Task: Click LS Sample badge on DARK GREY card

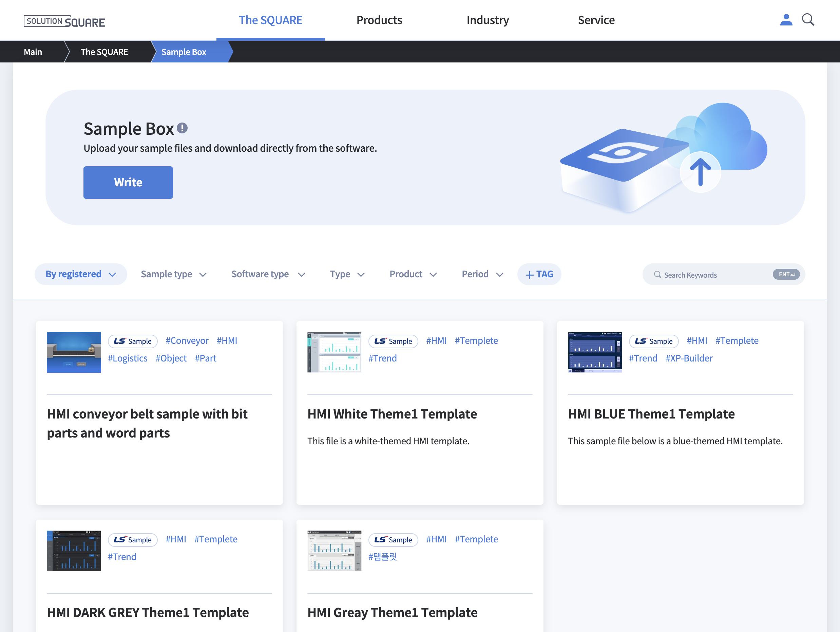Action: coord(133,540)
